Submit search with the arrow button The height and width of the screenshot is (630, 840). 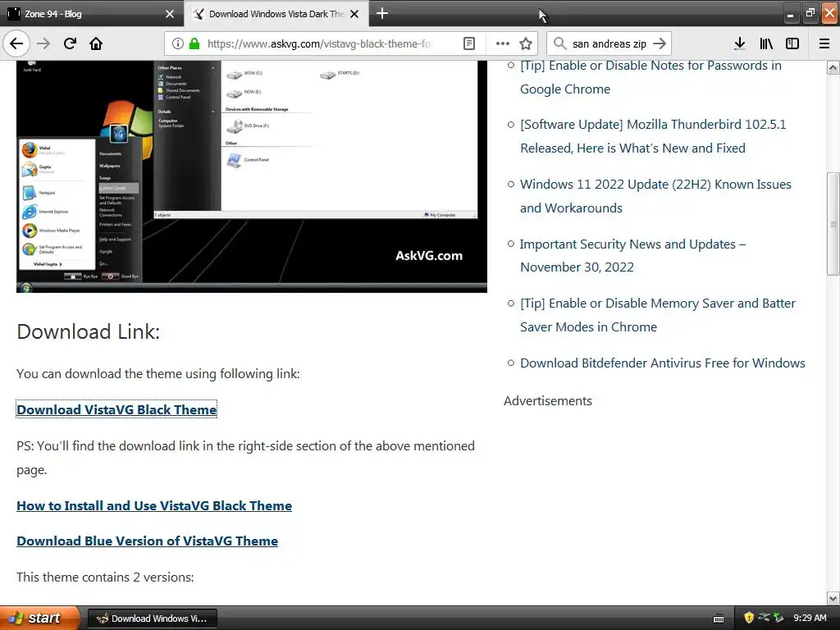pos(660,43)
